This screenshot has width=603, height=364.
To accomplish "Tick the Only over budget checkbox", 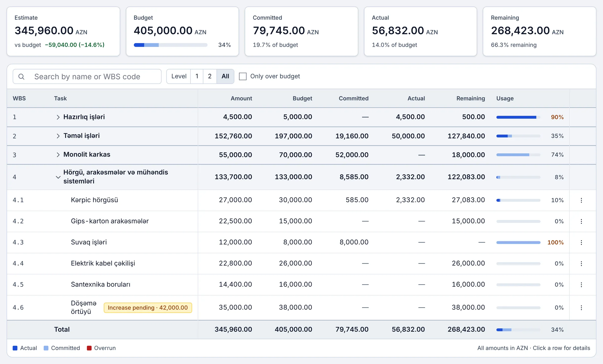I will point(243,76).
